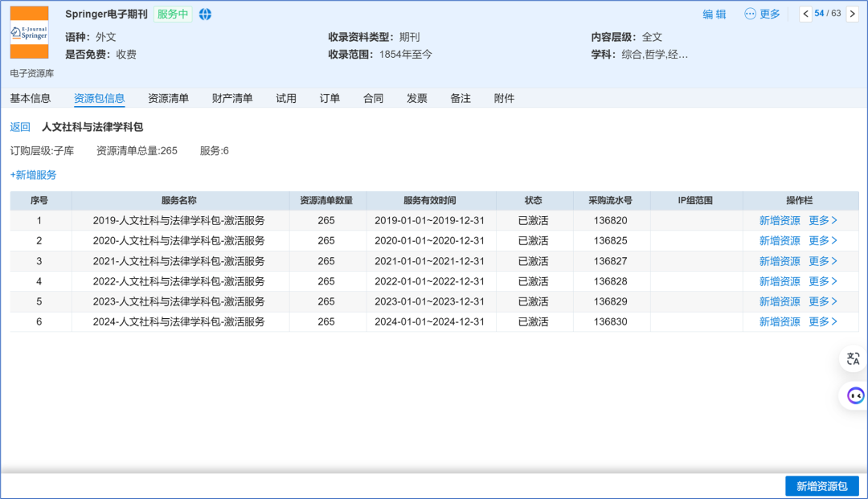868x499 pixels.
Task: Expand 更多 for the 2022 service row
Action: (823, 281)
